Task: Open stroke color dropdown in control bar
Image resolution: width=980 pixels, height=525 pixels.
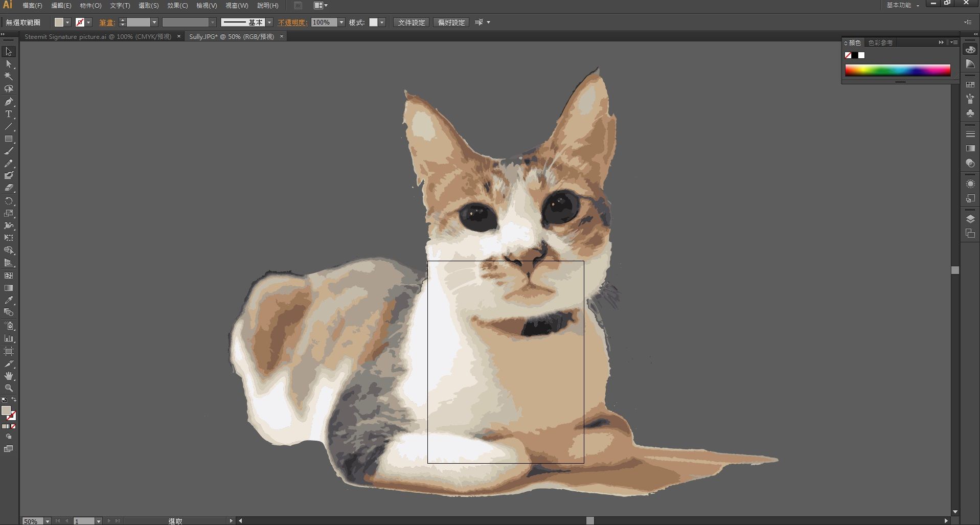Action: (x=88, y=22)
